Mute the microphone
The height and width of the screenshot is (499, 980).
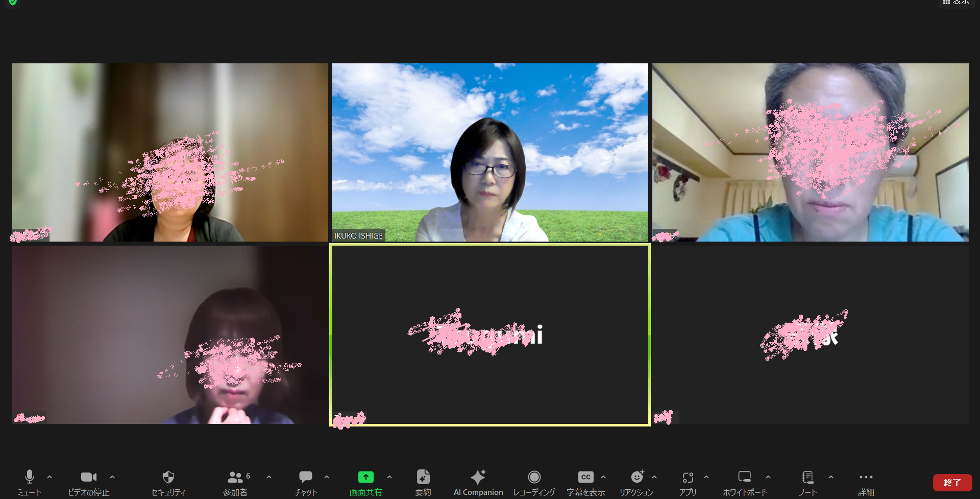[30, 478]
